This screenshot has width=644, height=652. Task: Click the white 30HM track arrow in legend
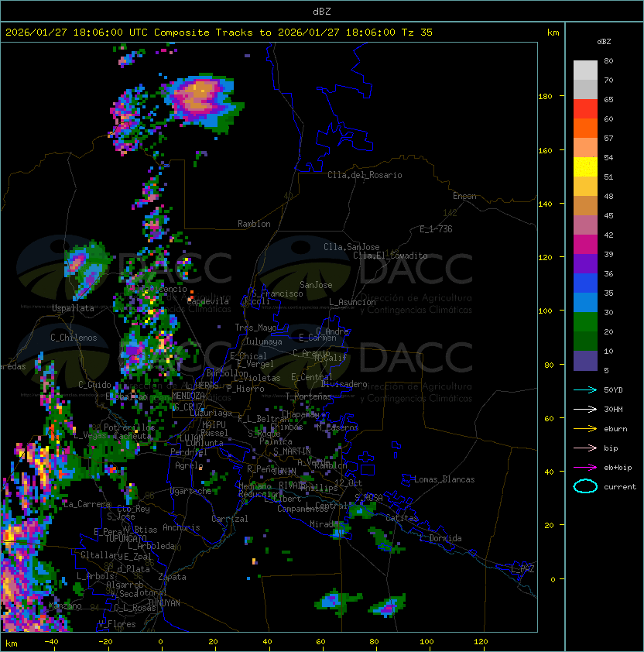tap(585, 409)
